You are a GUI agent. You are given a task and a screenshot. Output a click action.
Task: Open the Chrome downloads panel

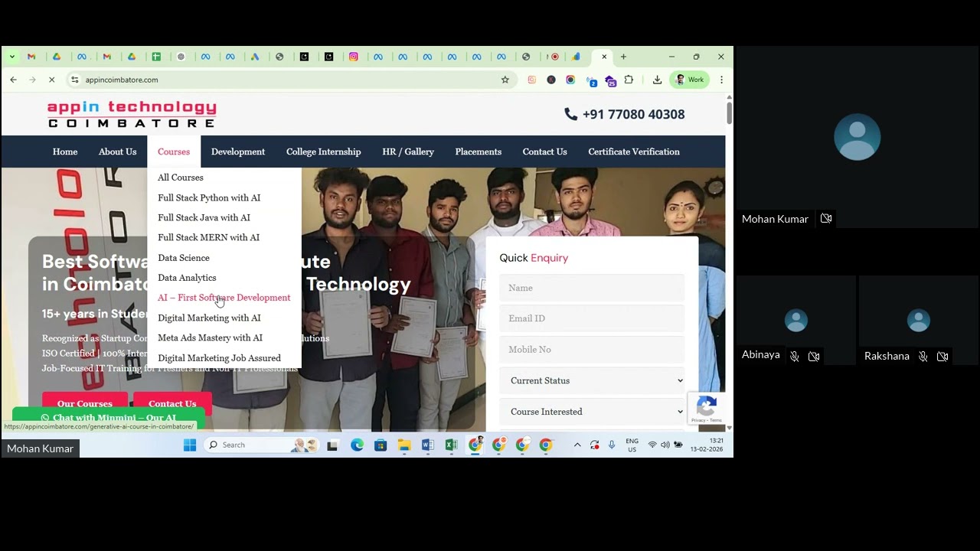[657, 80]
